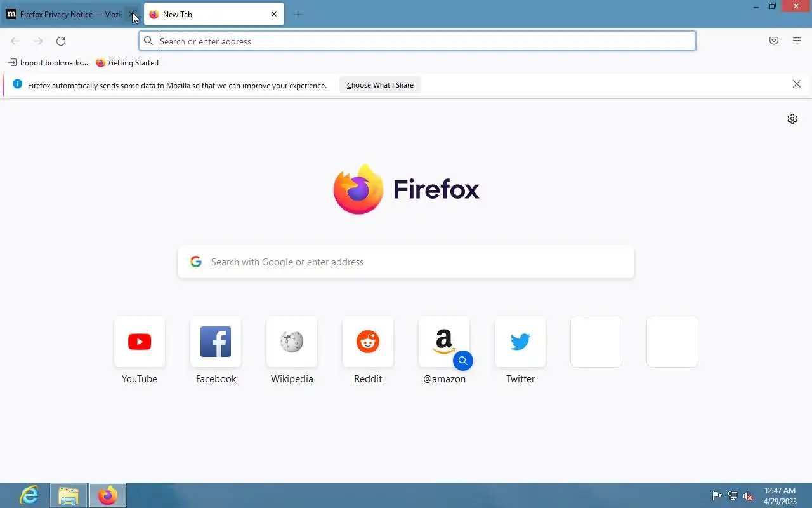The height and width of the screenshot is (508, 812).
Task: Open the Save to Pocket icon
Action: click(x=774, y=41)
